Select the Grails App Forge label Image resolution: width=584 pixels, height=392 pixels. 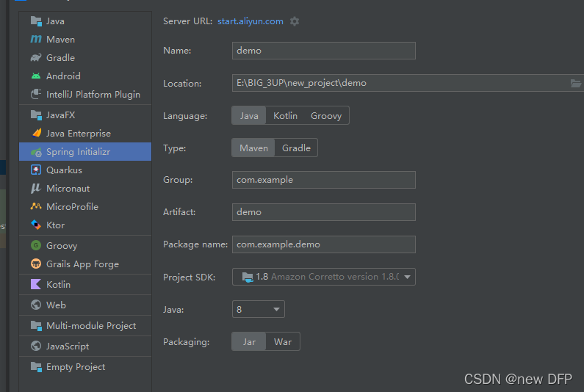coord(83,264)
